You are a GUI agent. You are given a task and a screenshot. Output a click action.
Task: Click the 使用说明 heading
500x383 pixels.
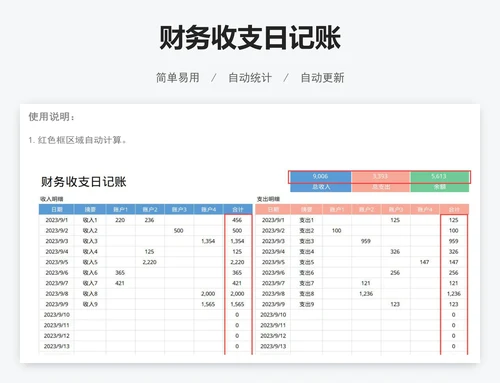[x=52, y=117]
